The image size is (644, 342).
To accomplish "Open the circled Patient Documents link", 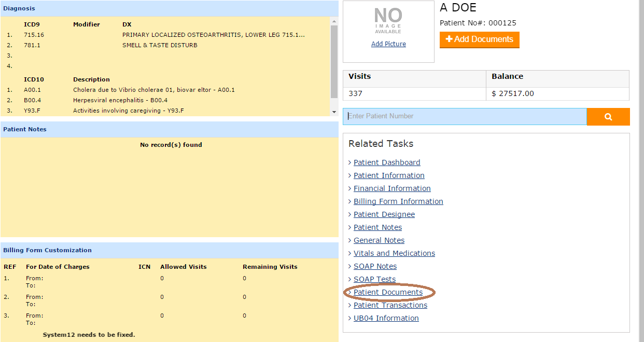I will click(388, 292).
